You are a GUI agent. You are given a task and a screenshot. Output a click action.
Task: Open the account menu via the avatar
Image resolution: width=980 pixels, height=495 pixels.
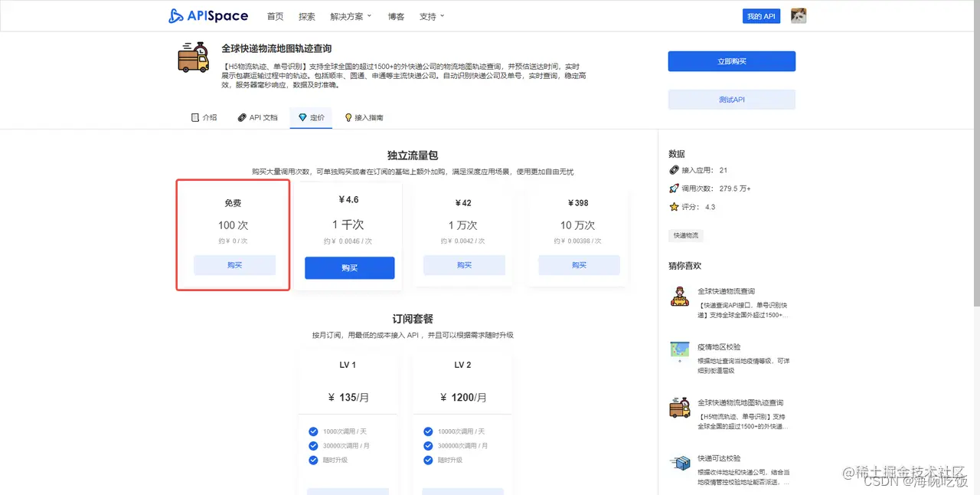(798, 15)
